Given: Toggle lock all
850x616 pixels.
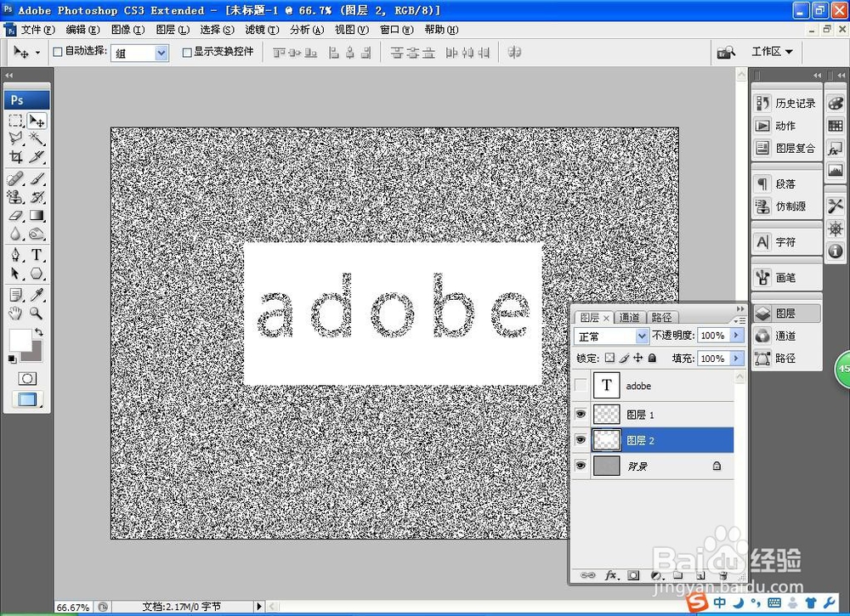Looking at the screenshot, I should pyautogui.click(x=652, y=358).
